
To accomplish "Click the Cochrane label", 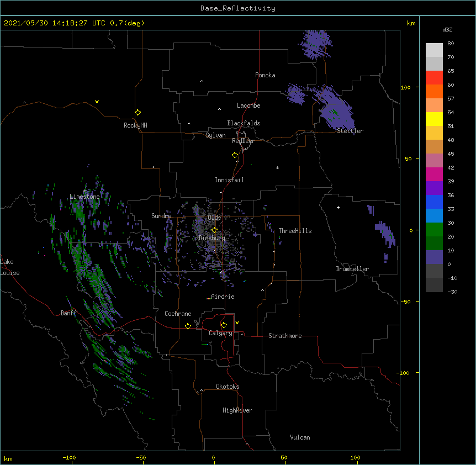I will 178,314.
